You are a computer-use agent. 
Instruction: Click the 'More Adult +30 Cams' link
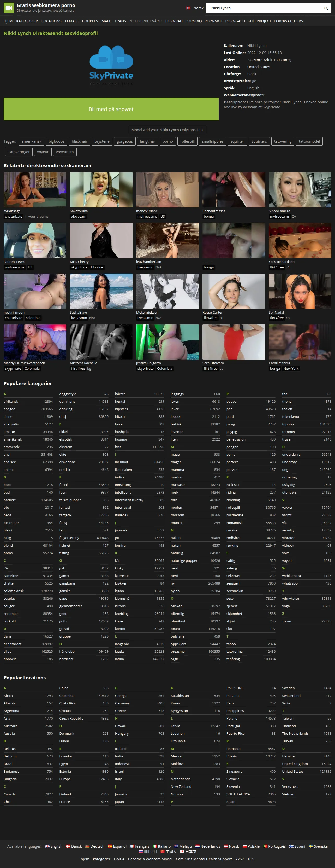click(272, 60)
